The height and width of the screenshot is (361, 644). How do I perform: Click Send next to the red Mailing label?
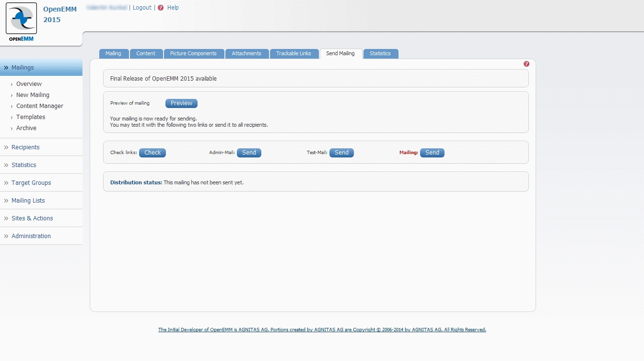pyautogui.click(x=432, y=153)
